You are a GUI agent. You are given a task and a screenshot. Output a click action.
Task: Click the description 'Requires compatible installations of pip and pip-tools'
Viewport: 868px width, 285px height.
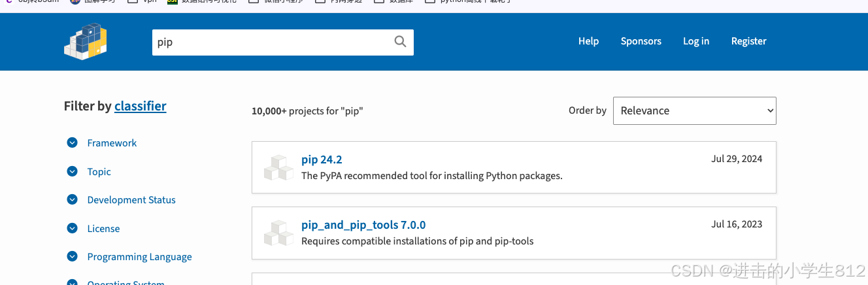417,241
